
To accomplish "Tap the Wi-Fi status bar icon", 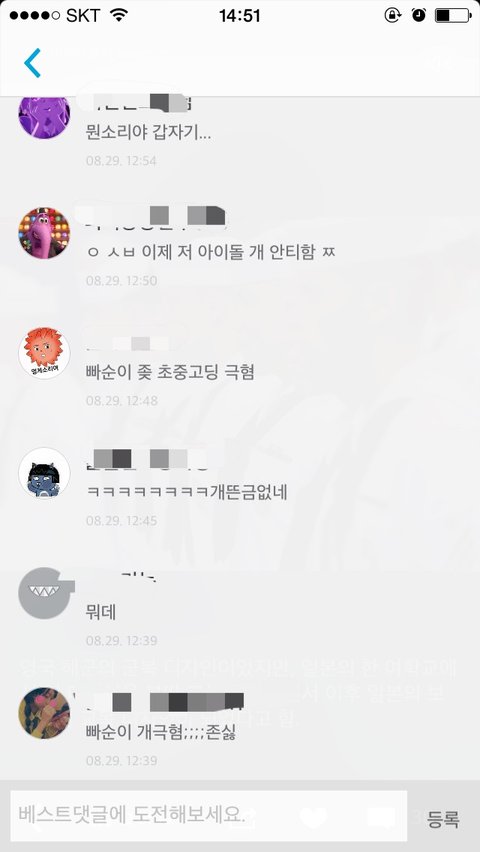I will [x=119, y=15].
